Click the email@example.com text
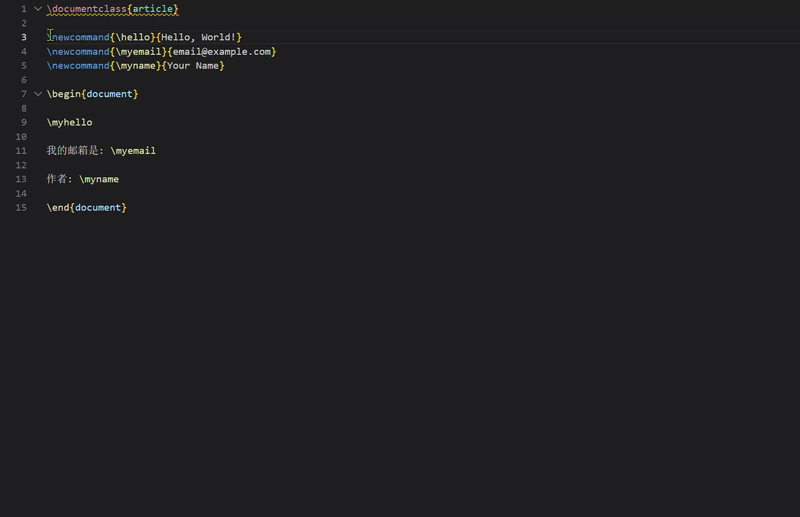This screenshot has width=800, height=517. pyautogui.click(x=222, y=51)
